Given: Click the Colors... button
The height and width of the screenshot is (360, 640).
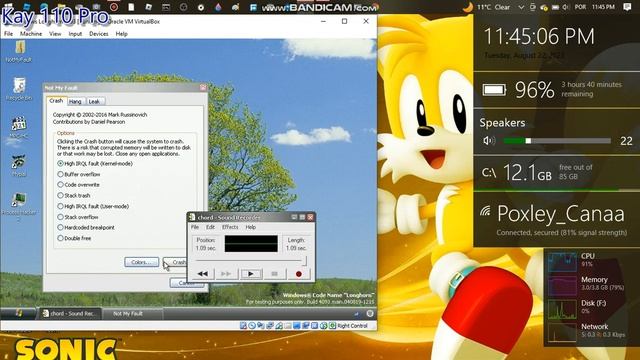Looking at the screenshot, I should tap(142, 262).
